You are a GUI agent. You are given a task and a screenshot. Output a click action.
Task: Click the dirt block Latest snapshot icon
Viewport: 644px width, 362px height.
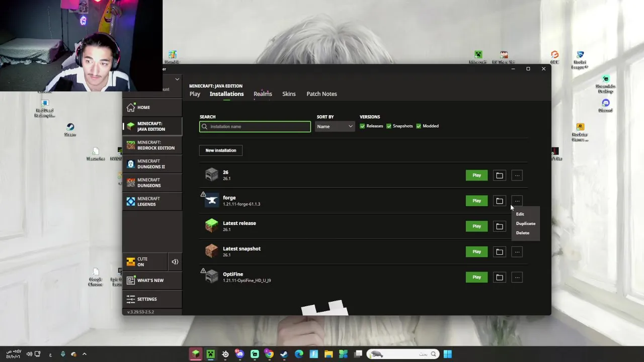pos(212,251)
